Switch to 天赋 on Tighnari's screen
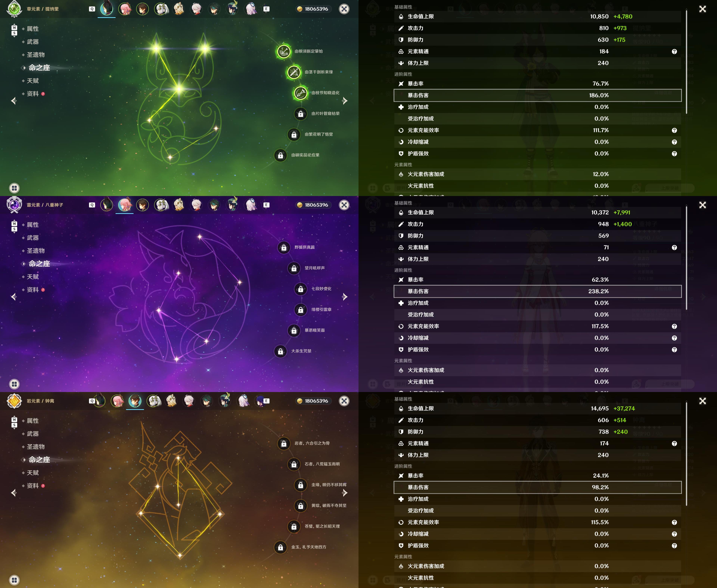The height and width of the screenshot is (588, 717). (x=32, y=81)
